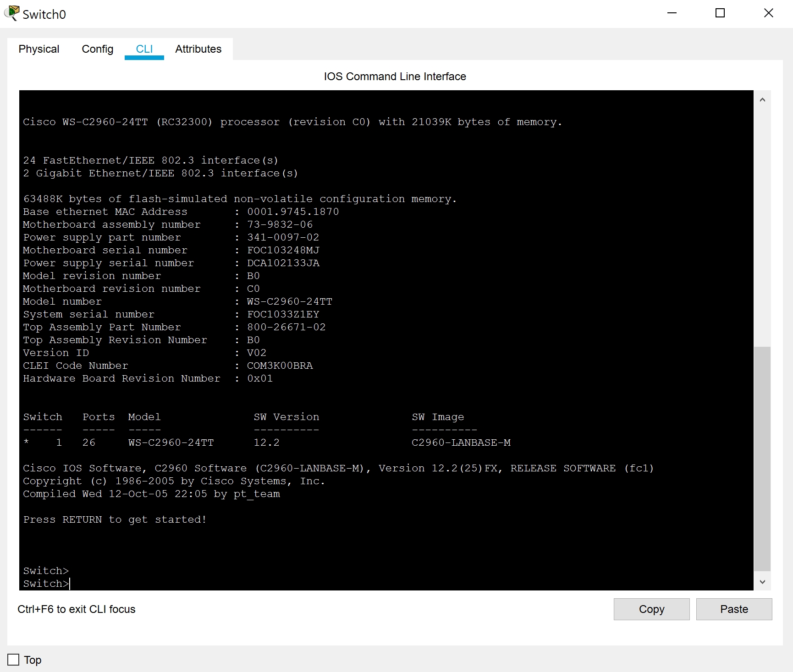Select the CLI tab
The image size is (793, 672).
tap(144, 49)
